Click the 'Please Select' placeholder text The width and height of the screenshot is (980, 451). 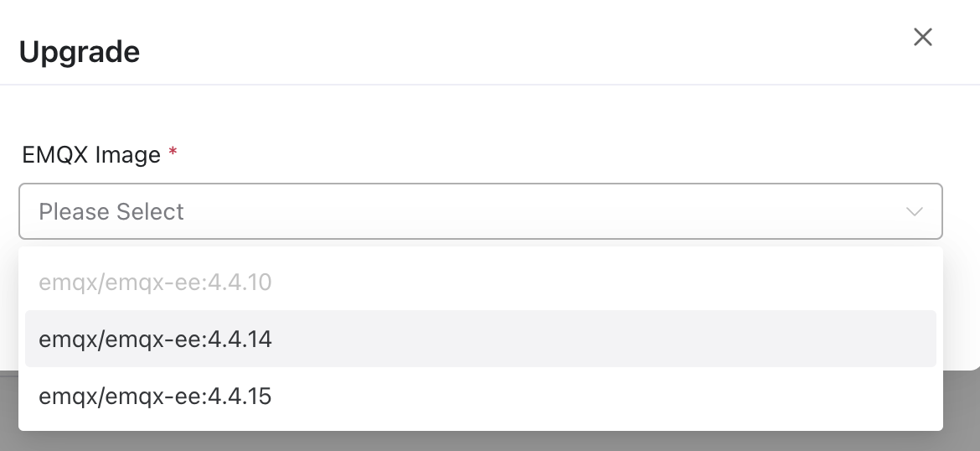(111, 211)
